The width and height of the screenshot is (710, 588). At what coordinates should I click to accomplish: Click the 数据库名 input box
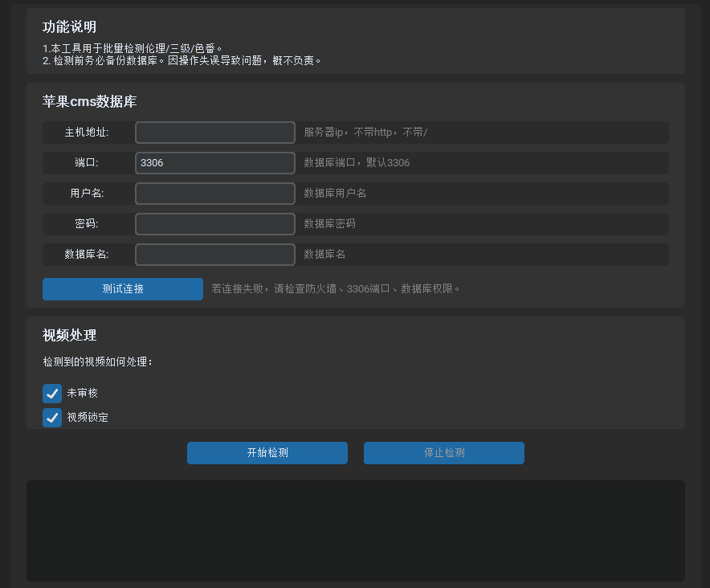(214, 255)
